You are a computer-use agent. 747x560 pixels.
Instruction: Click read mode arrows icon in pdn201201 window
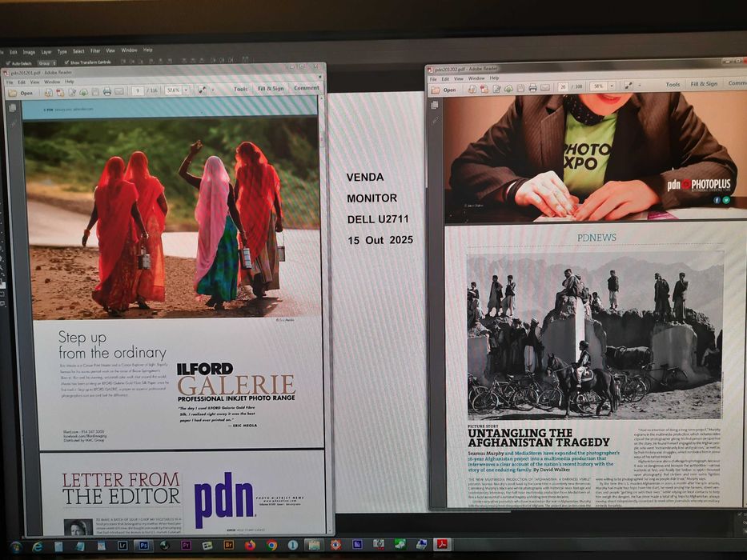click(203, 90)
